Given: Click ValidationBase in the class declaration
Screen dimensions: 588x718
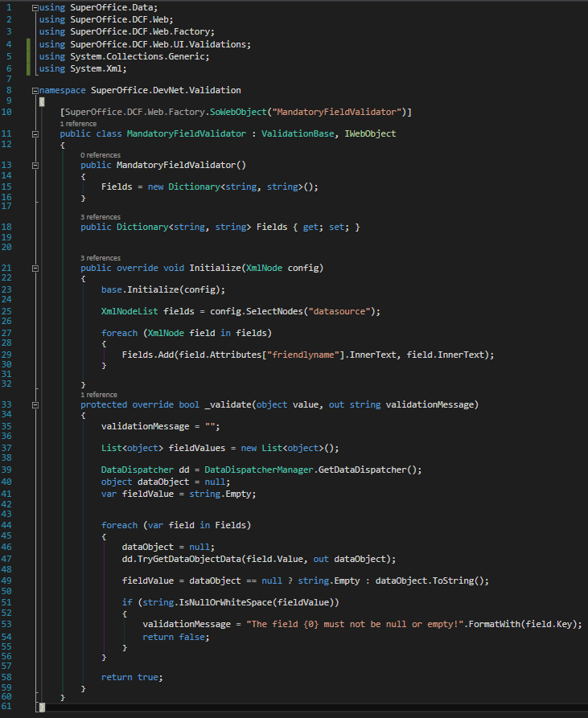Looking at the screenshot, I should click(x=298, y=133).
